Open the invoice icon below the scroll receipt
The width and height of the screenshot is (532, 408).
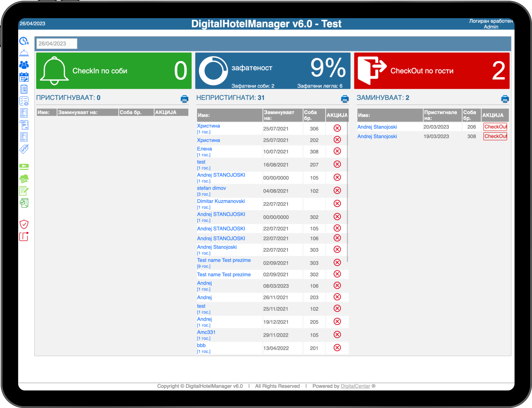24,137
